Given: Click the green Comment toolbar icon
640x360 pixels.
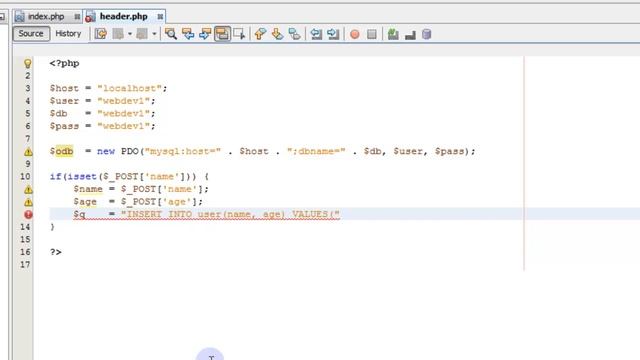Looking at the screenshot, I should tap(393, 34).
